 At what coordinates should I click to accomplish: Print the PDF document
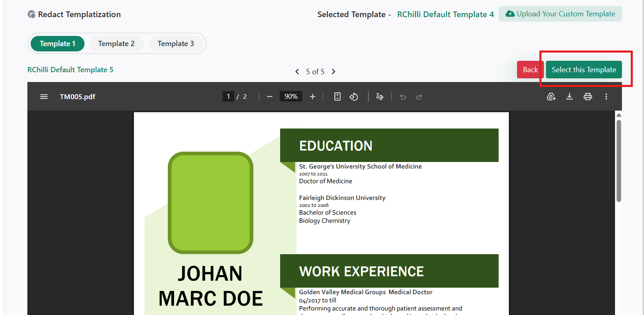588,97
